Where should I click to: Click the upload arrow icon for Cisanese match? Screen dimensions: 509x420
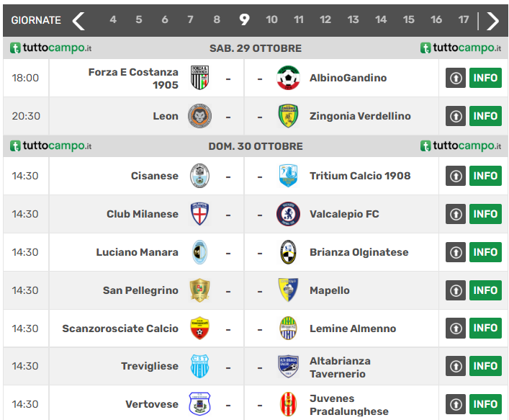click(456, 176)
